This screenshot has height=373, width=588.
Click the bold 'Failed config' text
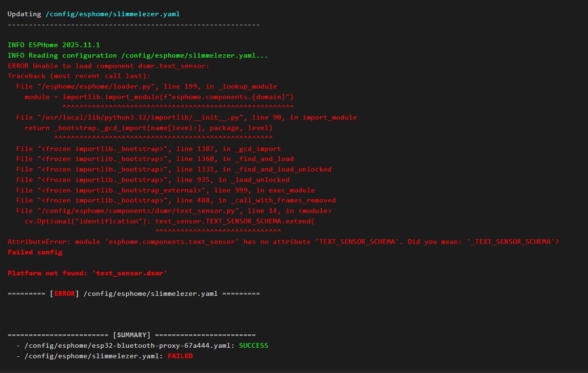pos(35,252)
